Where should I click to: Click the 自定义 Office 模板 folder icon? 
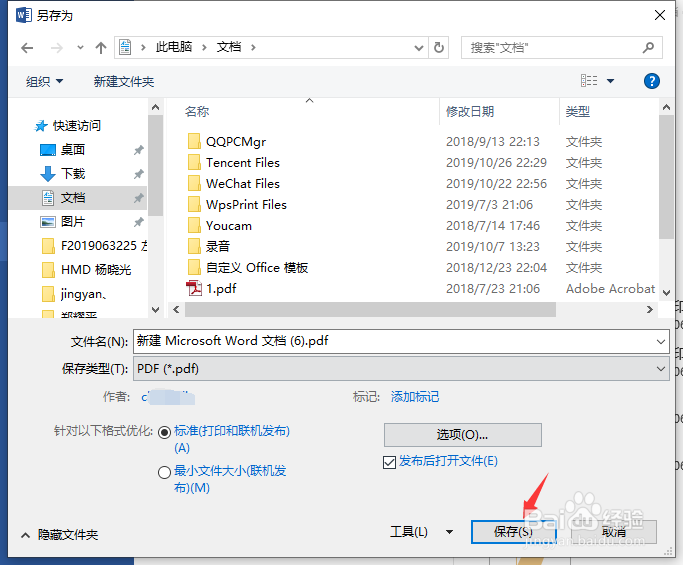194,267
